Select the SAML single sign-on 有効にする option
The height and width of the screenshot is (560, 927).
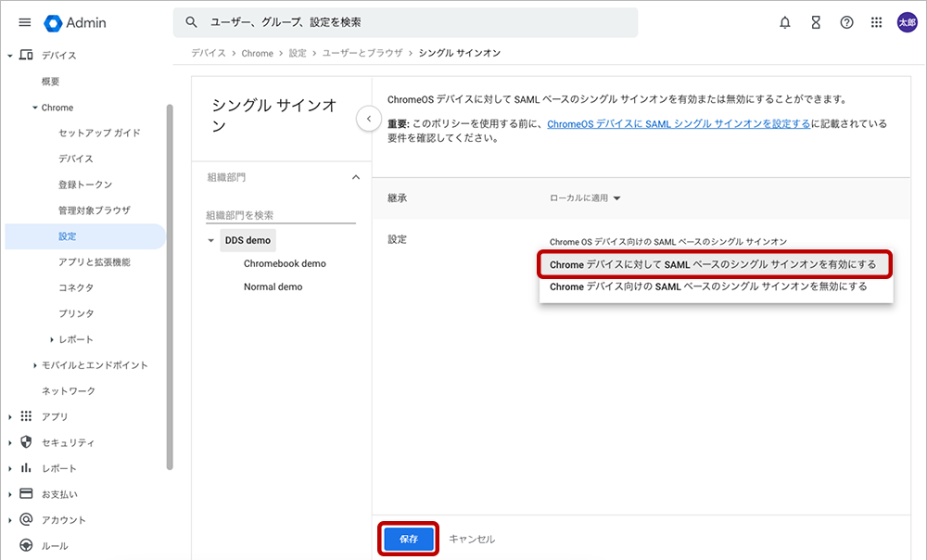713,264
